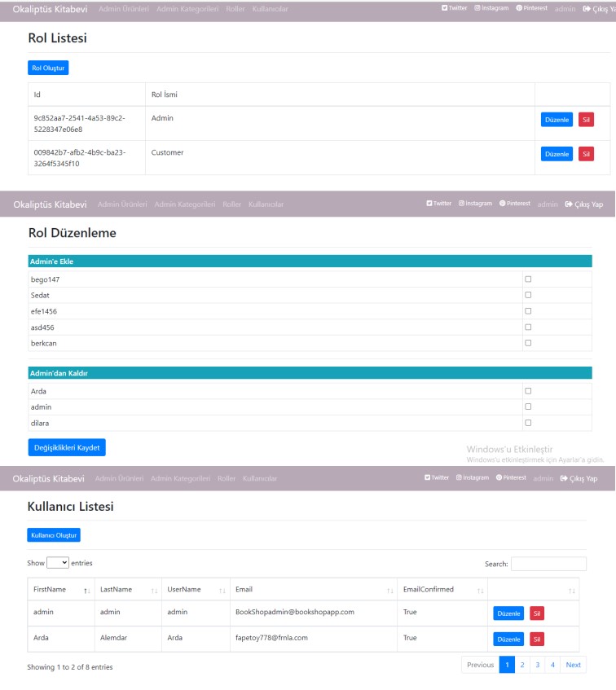Image resolution: width=616 pixels, height=690 pixels.
Task: Open Roller in Rol Düzenleme navbar
Action: pos(232,204)
